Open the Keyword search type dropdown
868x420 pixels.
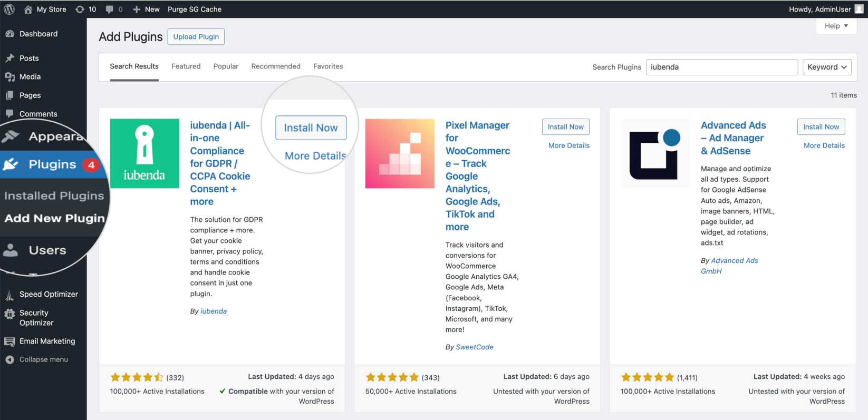(827, 67)
